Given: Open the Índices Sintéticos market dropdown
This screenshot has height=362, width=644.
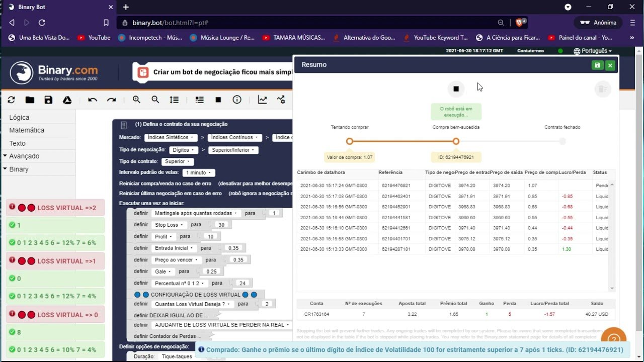Looking at the screenshot, I should tap(170, 137).
